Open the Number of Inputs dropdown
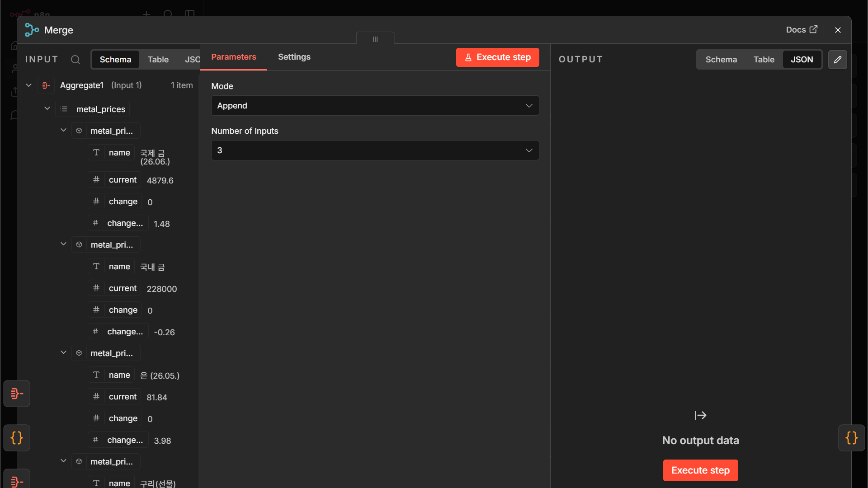Screen dimensions: 868x488 click(375, 150)
